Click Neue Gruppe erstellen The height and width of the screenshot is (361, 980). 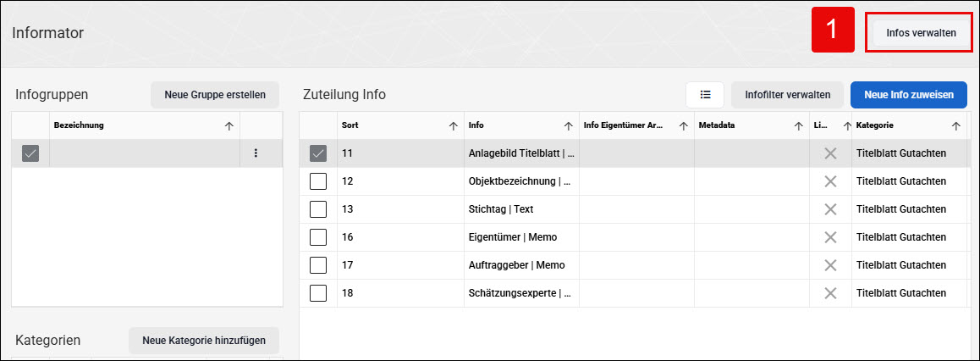tap(214, 95)
